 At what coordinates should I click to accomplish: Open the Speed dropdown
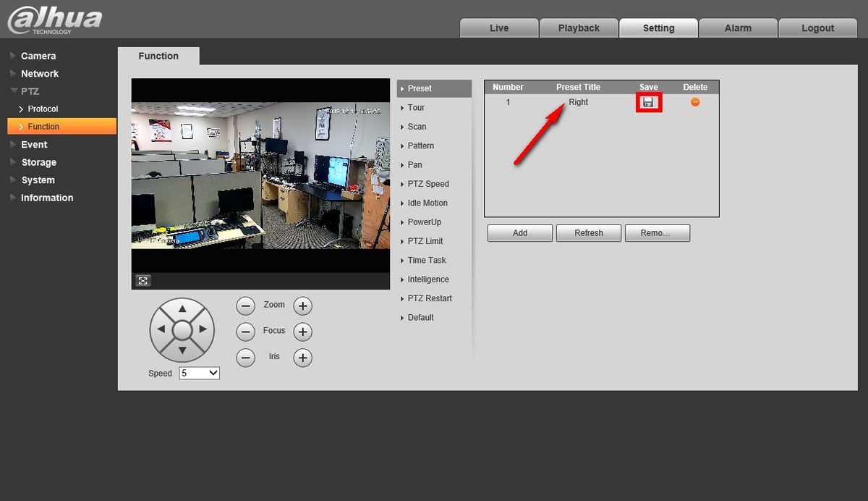pos(199,373)
